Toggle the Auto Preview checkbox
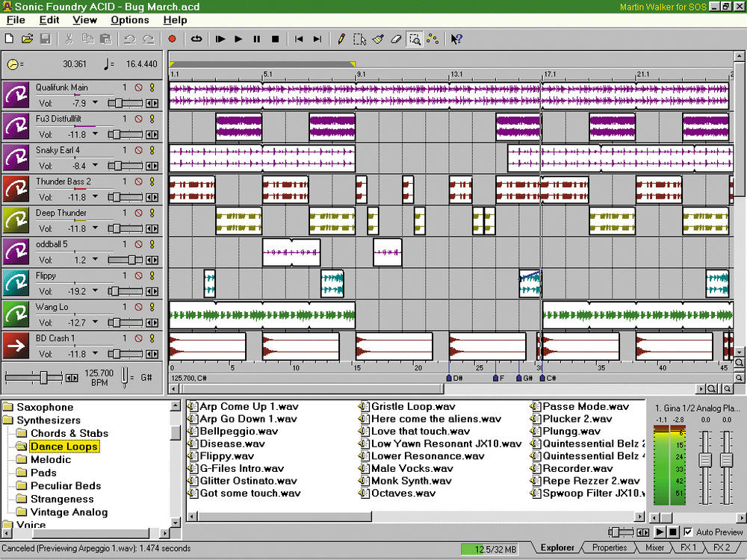747x560 pixels. click(688, 532)
